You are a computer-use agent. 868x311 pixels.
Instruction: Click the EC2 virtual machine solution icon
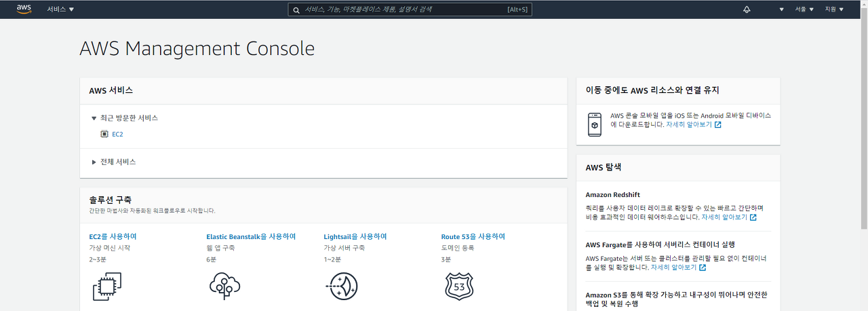coord(107,286)
